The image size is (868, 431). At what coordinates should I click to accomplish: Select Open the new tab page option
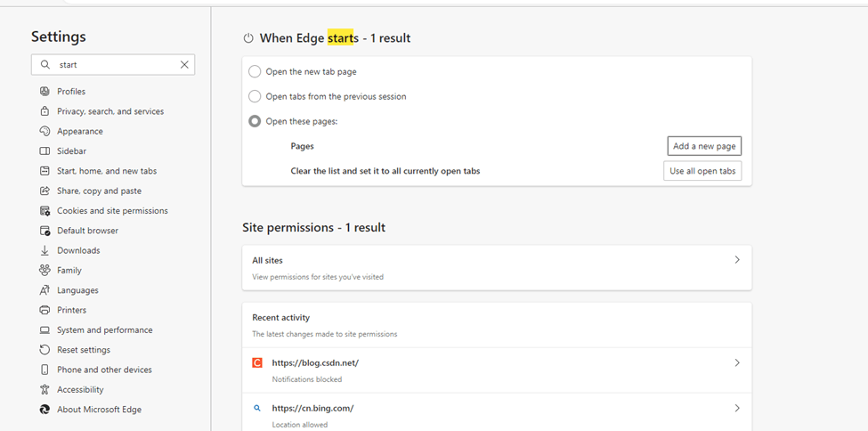pos(255,71)
